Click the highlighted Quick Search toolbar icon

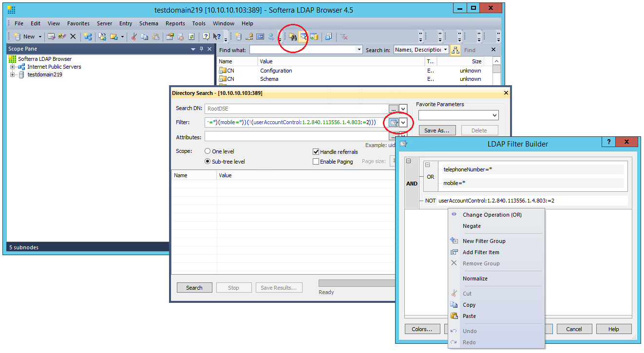[303, 37]
